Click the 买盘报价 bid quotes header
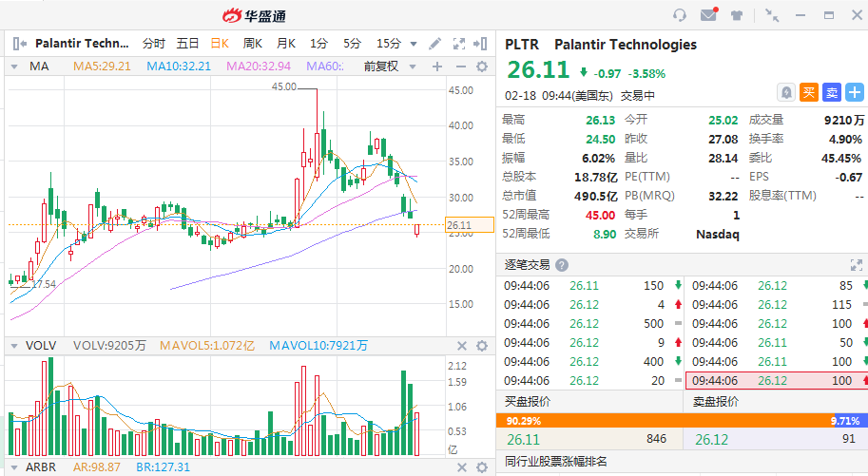Image resolution: width=868 pixels, height=476 pixels. click(528, 402)
